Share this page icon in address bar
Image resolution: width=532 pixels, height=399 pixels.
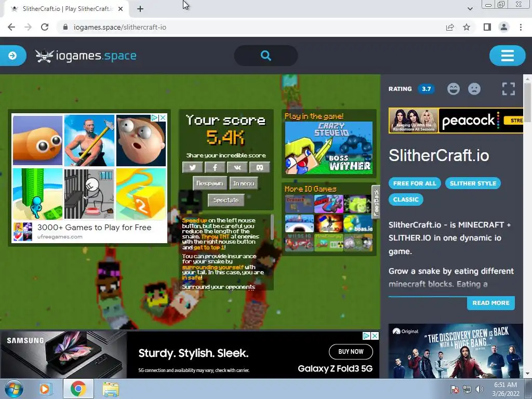(x=450, y=27)
